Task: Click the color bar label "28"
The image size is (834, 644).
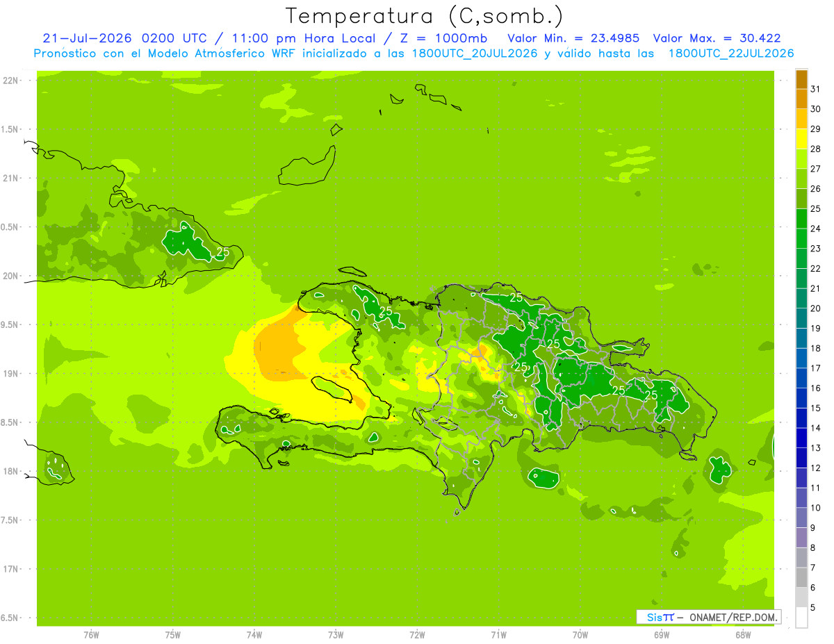Action: pyautogui.click(x=815, y=149)
